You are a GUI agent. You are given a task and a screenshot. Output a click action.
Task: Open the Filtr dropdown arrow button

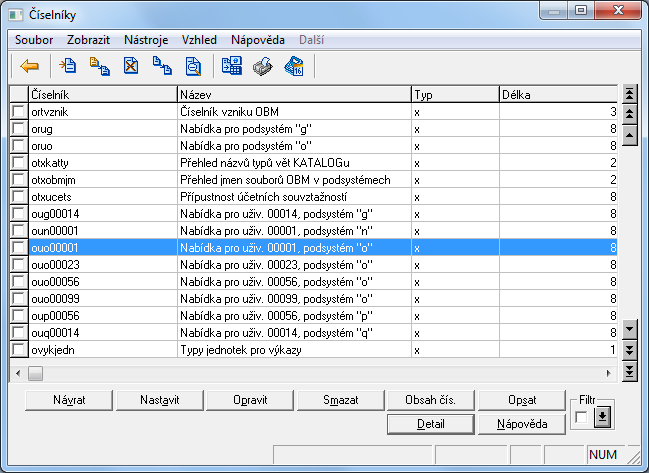(x=602, y=417)
